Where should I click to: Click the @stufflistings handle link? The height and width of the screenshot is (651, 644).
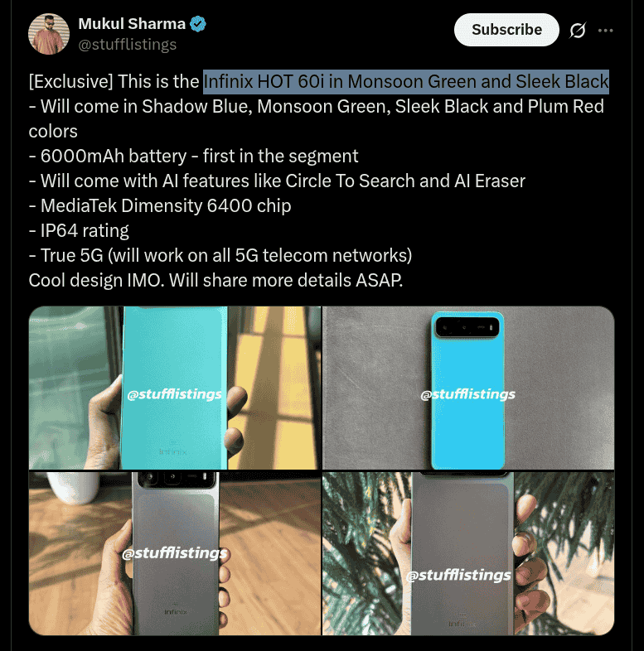coord(127,45)
